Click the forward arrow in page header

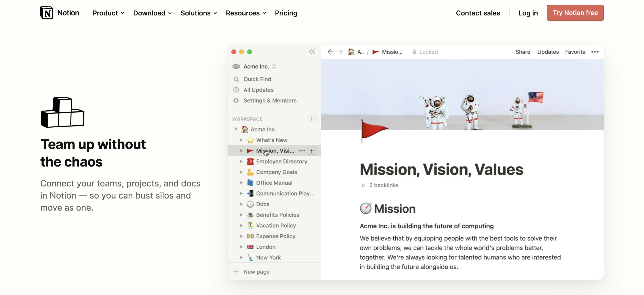[340, 52]
